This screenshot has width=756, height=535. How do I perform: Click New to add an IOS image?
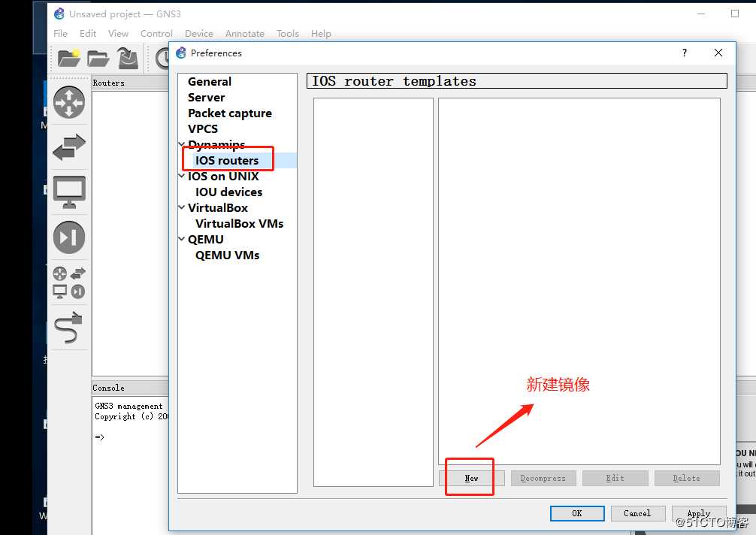(x=471, y=478)
